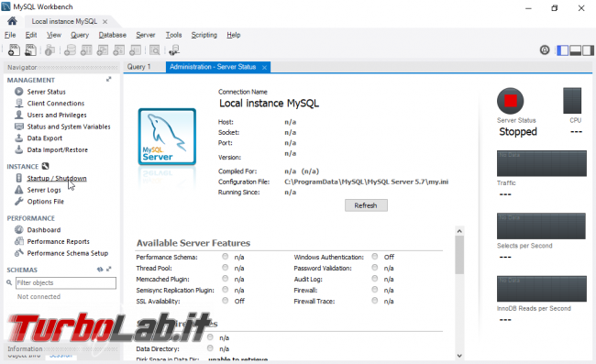Screen dimensions: 596x364
Task: Open the Server Status icon in Management
Action: click(x=18, y=92)
